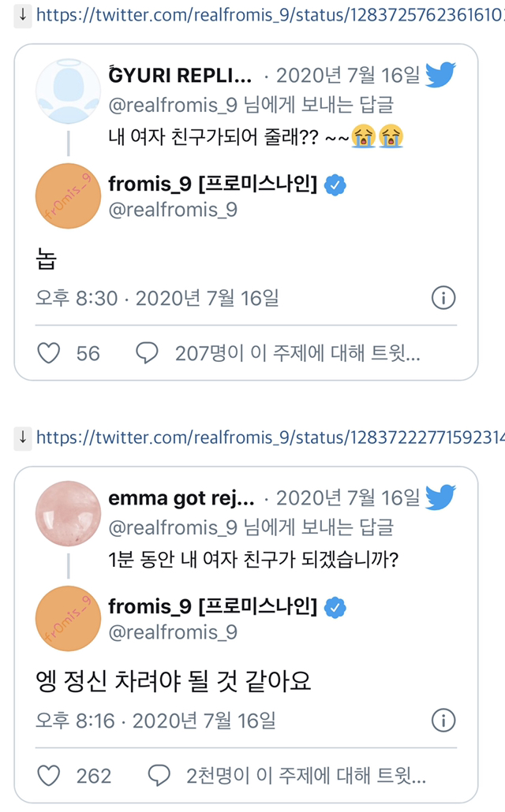505x812 pixels.
Task: Like the top tweet with 56 likes
Action: (x=47, y=353)
